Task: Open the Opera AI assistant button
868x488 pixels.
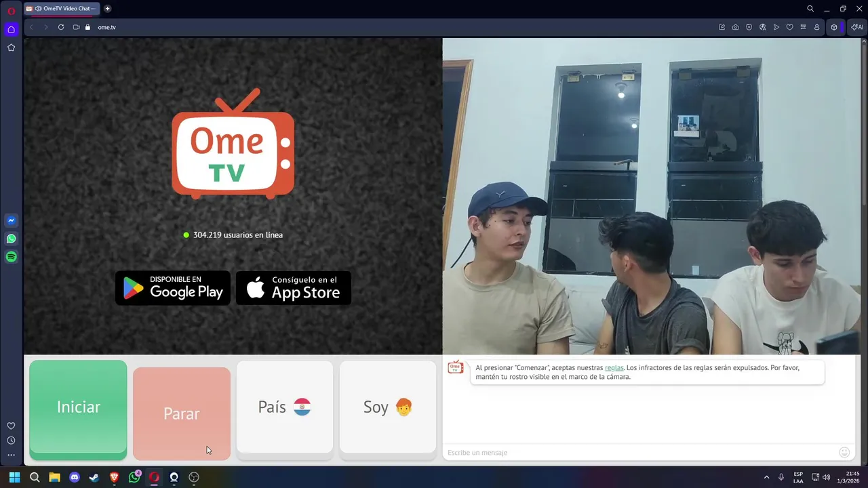Action: (x=856, y=27)
